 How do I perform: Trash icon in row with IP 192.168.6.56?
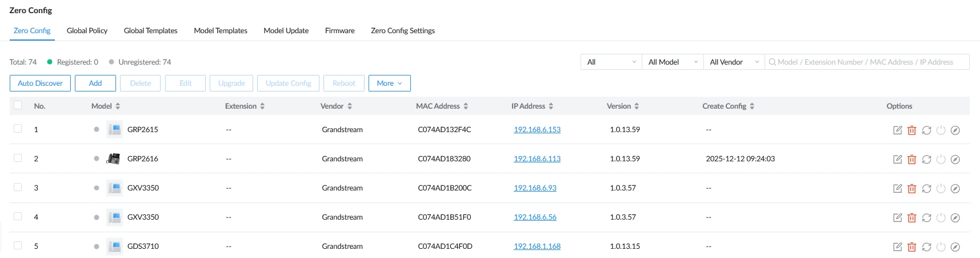click(x=912, y=218)
